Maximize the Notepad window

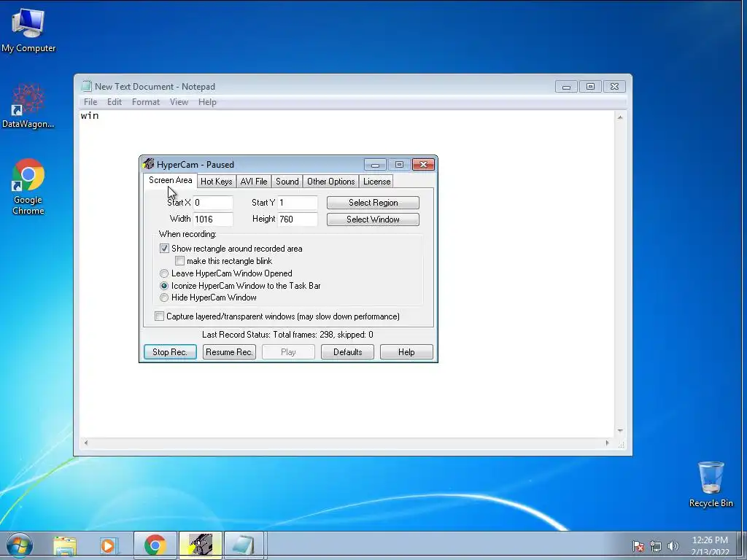point(590,87)
